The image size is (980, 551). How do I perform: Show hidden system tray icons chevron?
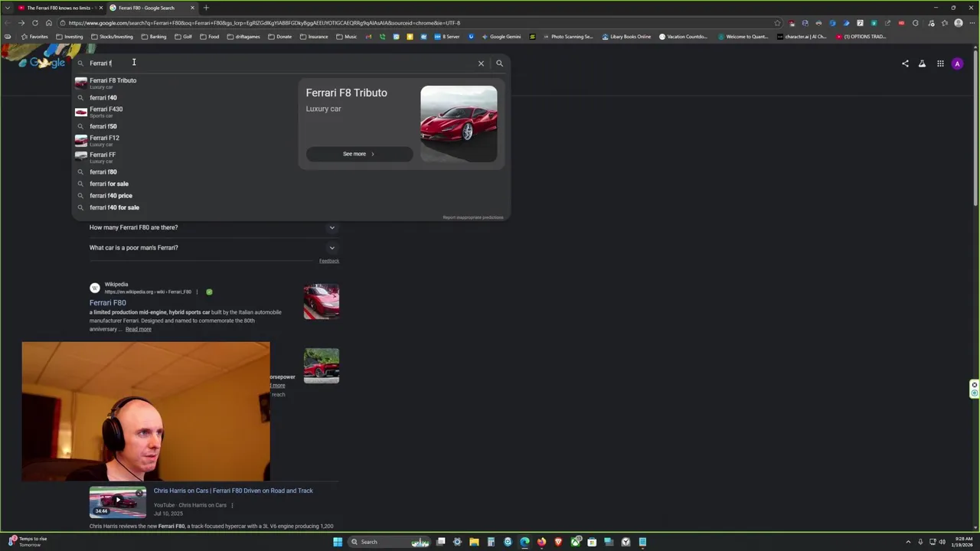pyautogui.click(x=908, y=542)
